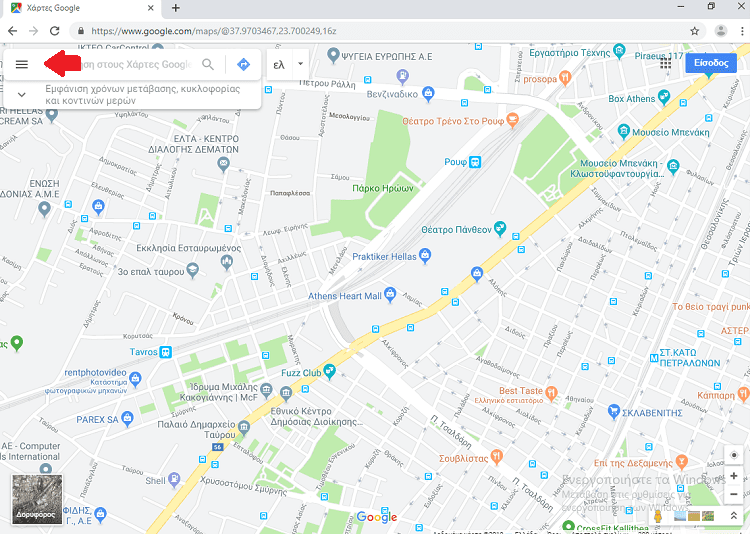Image resolution: width=750 pixels, height=534 pixels.
Task: Open the Fuzz Club venue marker
Action: 329,371
